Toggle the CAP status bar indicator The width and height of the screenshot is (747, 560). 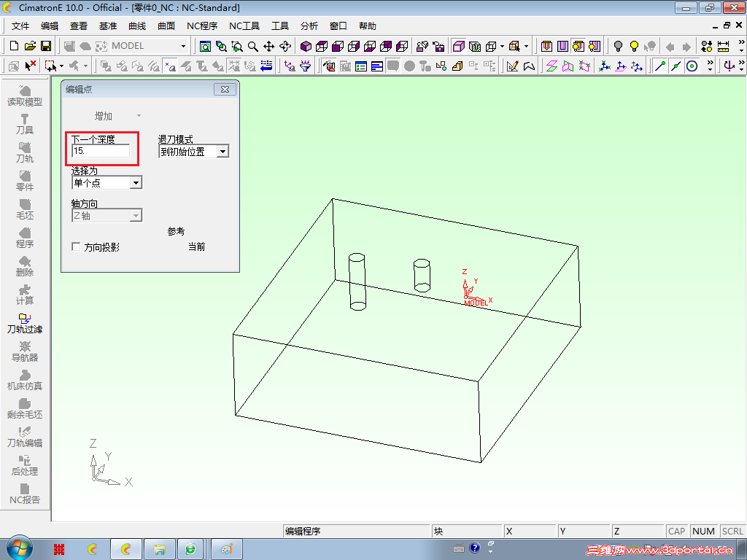click(x=676, y=531)
